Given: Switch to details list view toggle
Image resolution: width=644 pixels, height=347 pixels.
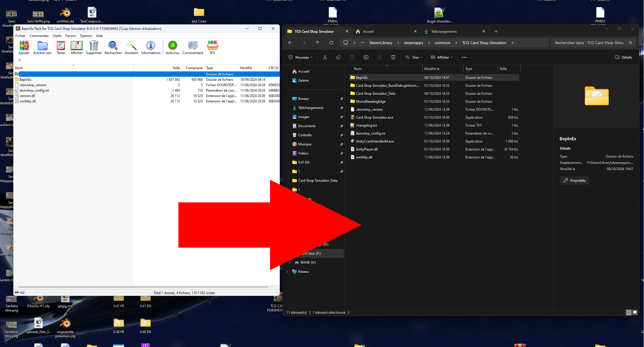Looking at the screenshot, I should point(629,312).
